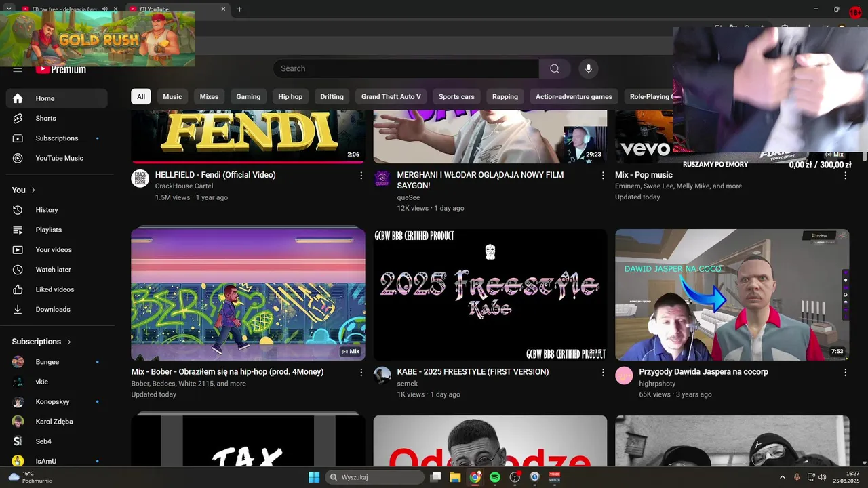Open a new Chrome tab
The height and width of the screenshot is (488, 868).
[x=239, y=9]
